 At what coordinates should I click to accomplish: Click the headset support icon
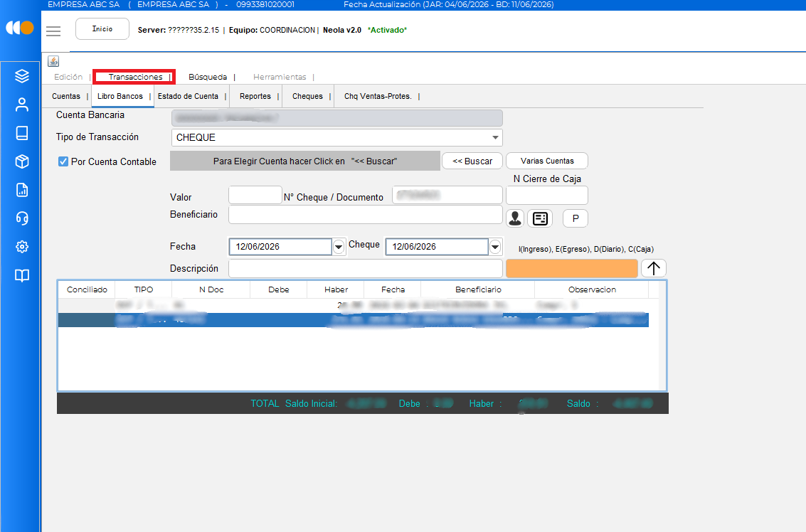21,218
